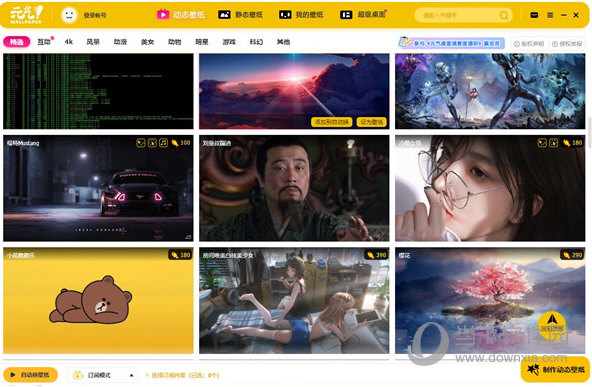Click the 390 price tag on the anime card
Image resolution: width=592 pixels, height=387 pixels.
point(376,255)
